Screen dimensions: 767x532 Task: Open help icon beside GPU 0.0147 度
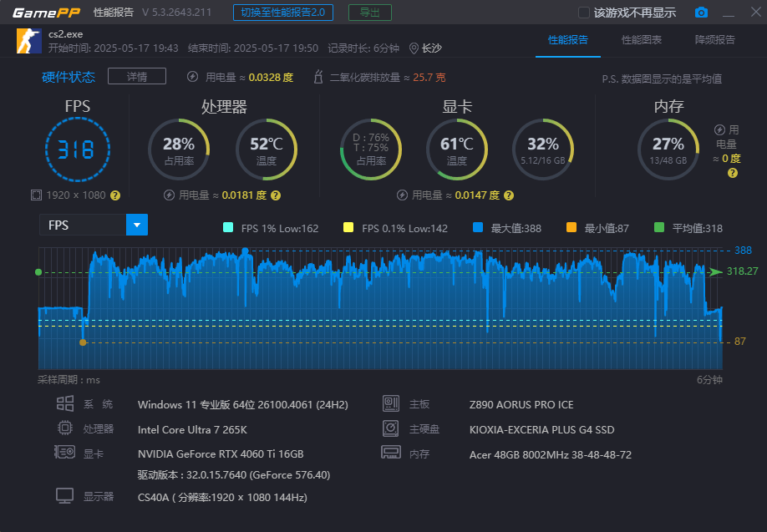(x=509, y=195)
